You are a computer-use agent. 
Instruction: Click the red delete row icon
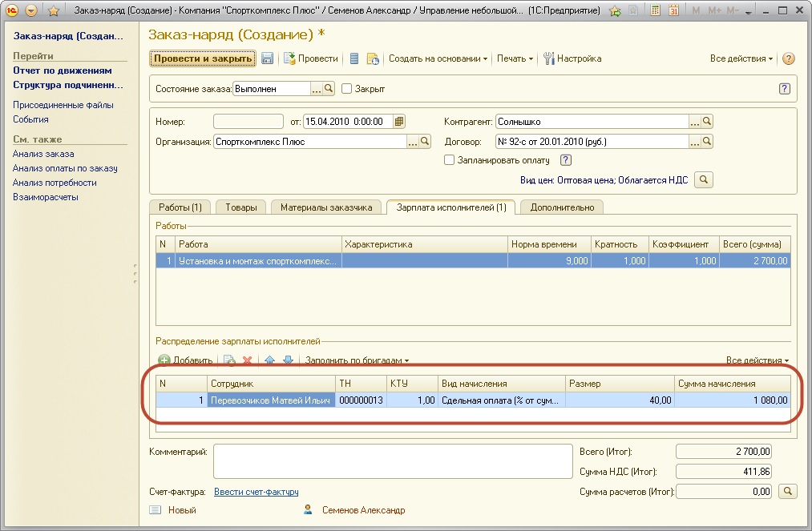coord(248,360)
